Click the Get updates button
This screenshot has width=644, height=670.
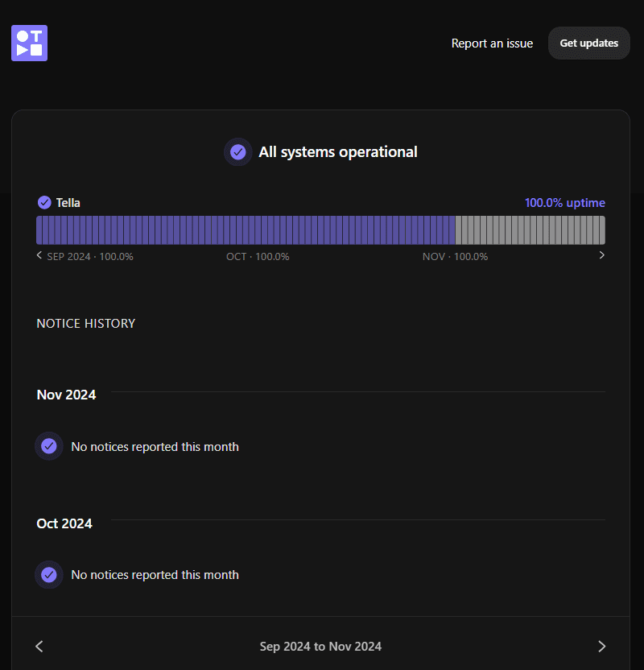[x=589, y=43]
